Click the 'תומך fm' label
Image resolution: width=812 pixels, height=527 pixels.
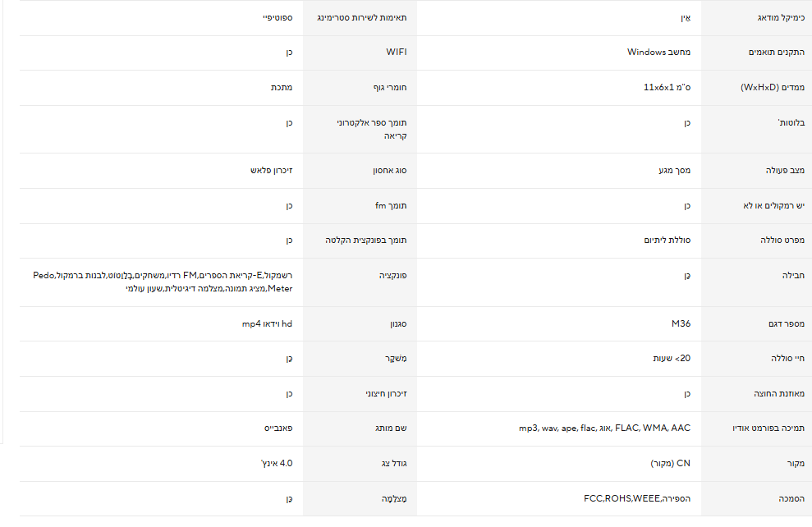(x=391, y=204)
